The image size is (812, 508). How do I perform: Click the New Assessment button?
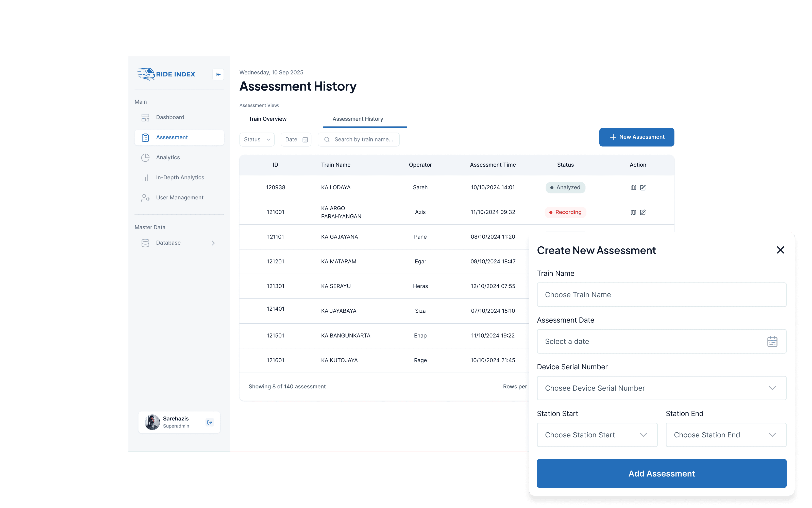click(x=636, y=137)
